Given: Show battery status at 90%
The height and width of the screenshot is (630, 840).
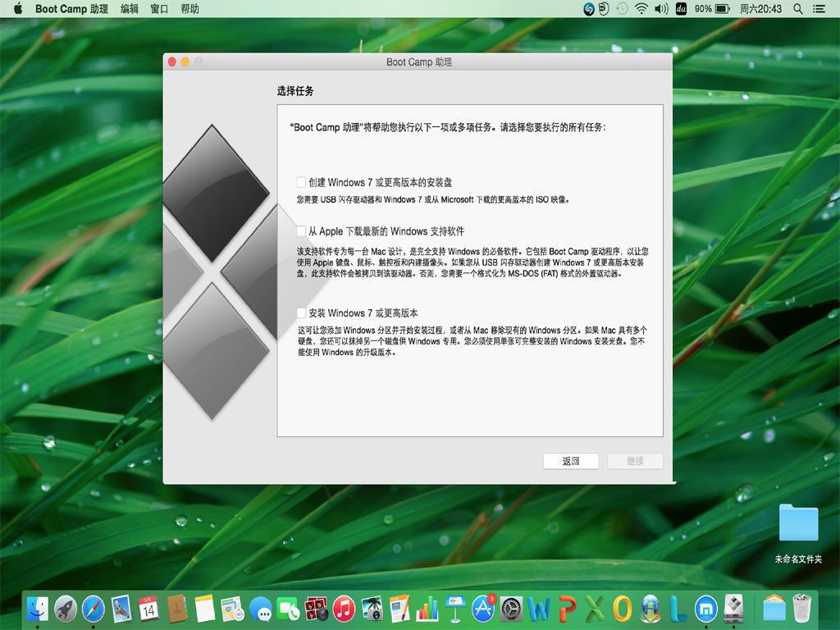Looking at the screenshot, I should pos(712,8).
